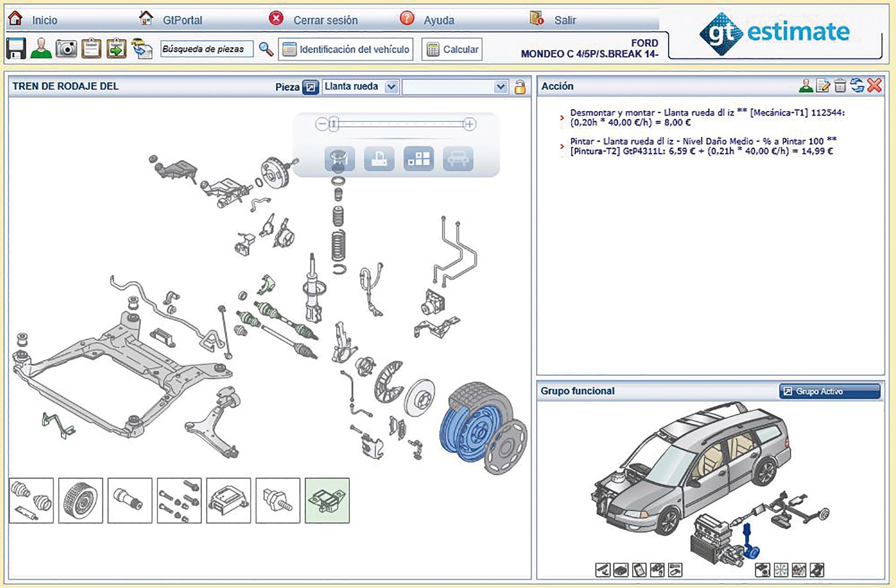Open the plain clipboard icon in toolbar
Screen dimensions: 896x588
[91, 49]
